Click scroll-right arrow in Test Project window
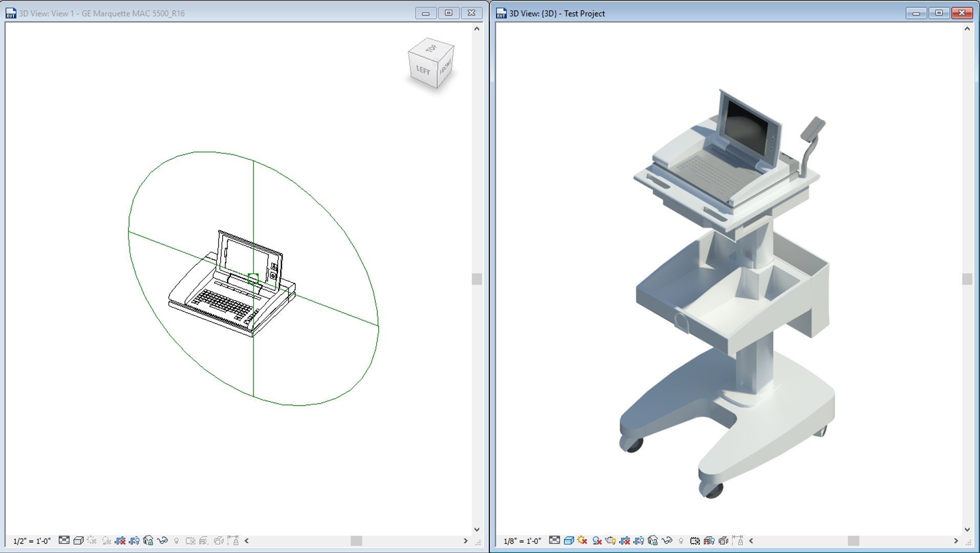This screenshot has height=553, width=980. 955,541
